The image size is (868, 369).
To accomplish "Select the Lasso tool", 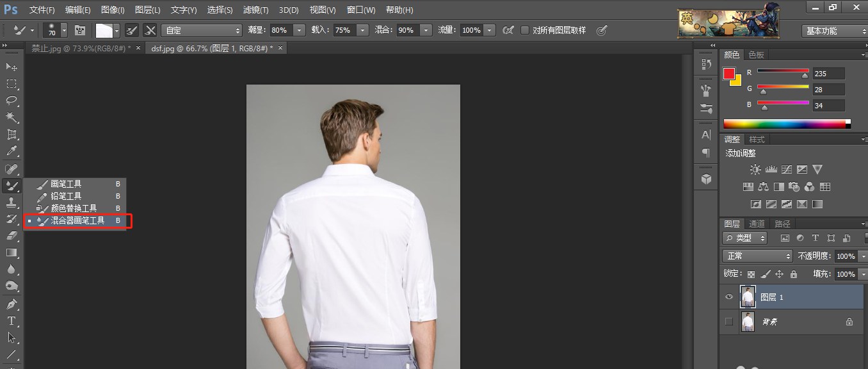I will click(x=12, y=101).
